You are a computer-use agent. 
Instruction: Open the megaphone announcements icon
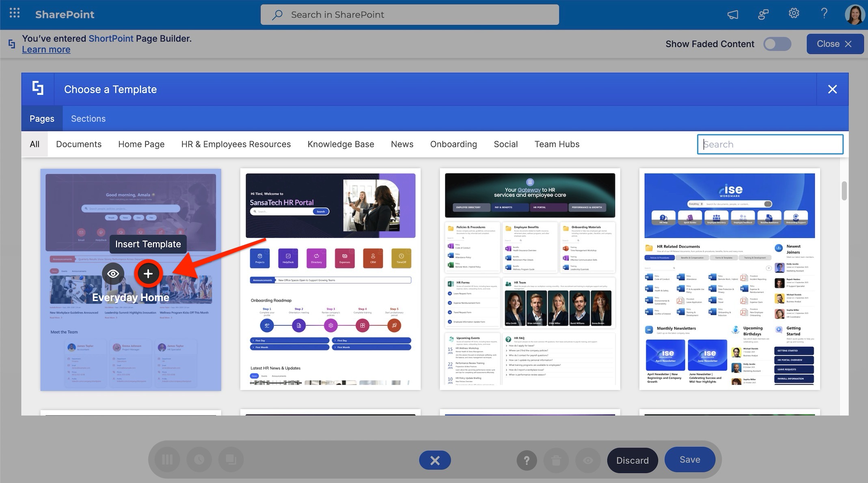coord(732,15)
